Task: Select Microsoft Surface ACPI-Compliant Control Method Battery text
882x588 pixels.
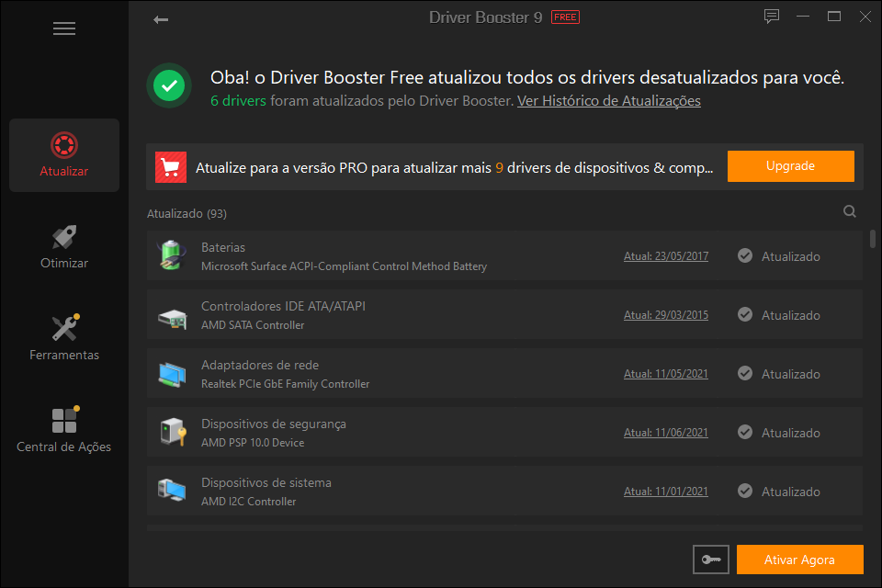Action: (344, 266)
